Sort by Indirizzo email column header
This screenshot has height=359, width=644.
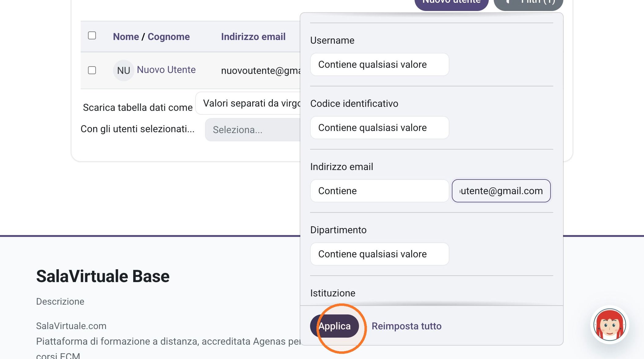pos(253,37)
